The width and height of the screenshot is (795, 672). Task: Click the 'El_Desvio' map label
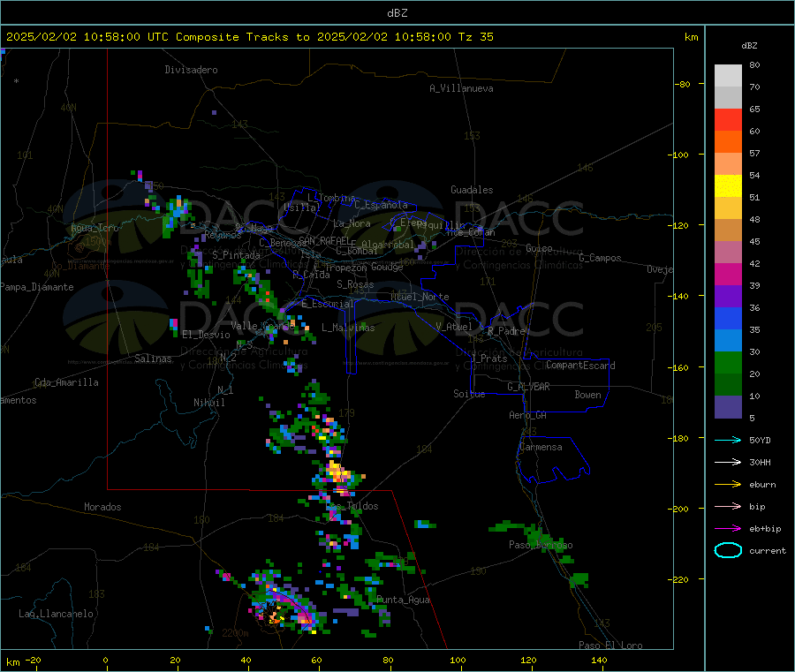(207, 335)
